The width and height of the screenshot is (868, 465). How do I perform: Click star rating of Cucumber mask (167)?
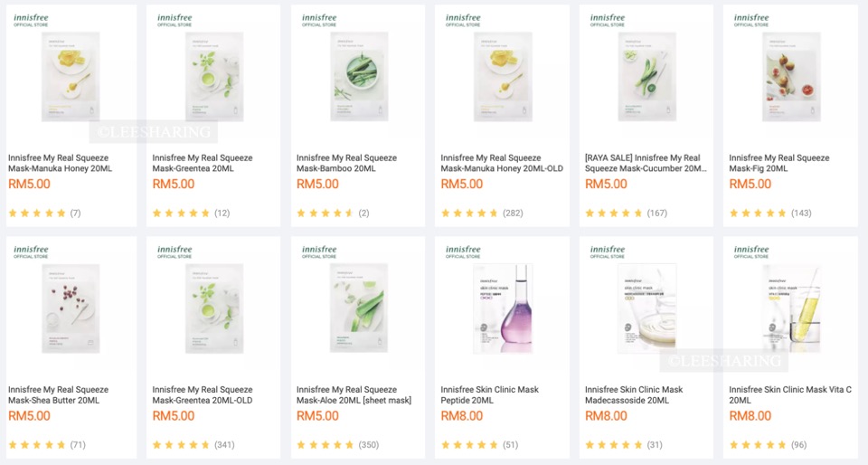click(x=613, y=214)
